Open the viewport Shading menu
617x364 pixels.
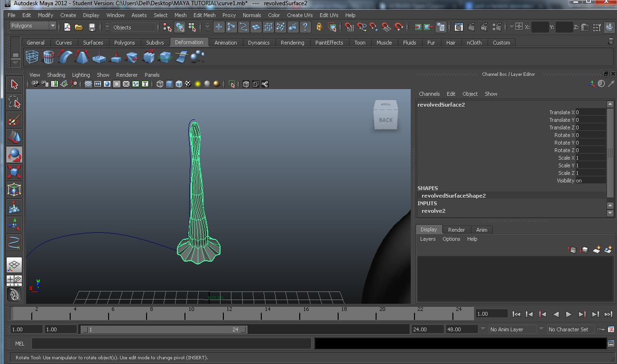pos(56,75)
